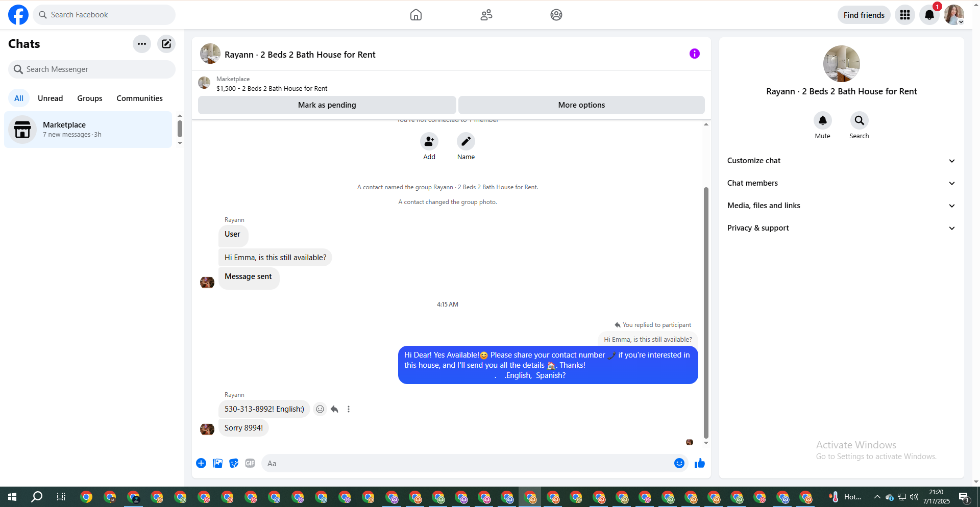Open Windows taskbar search

[x=37, y=497]
